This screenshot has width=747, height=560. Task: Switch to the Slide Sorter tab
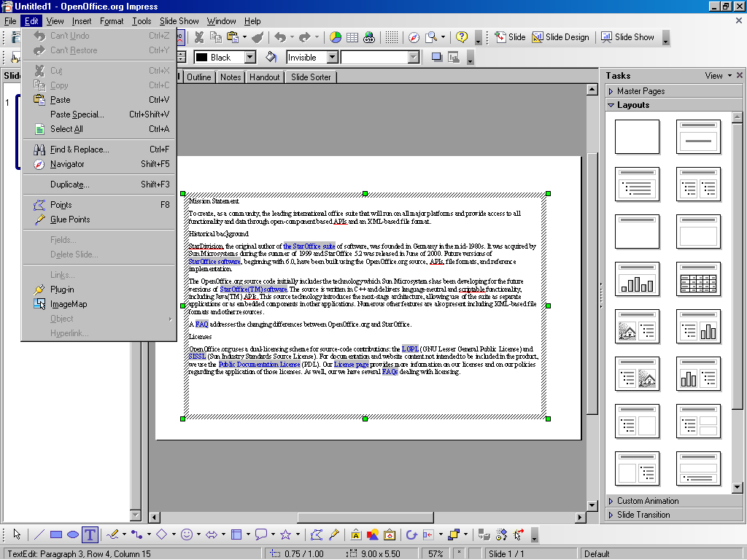[x=311, y=77]
